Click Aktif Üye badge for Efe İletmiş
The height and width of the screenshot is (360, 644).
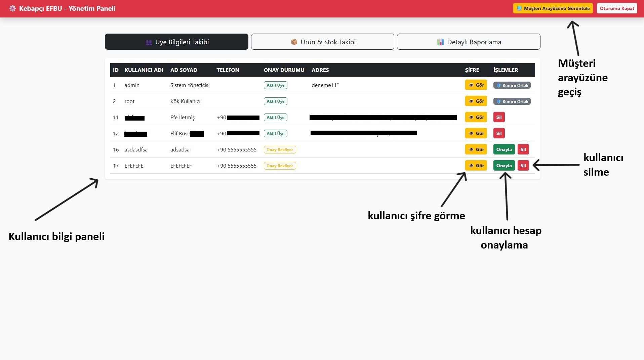coord(275,118)
